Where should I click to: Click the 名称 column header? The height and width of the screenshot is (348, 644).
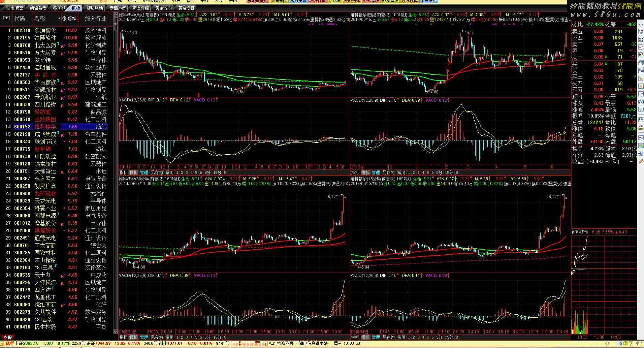click(x=40, y=19)
